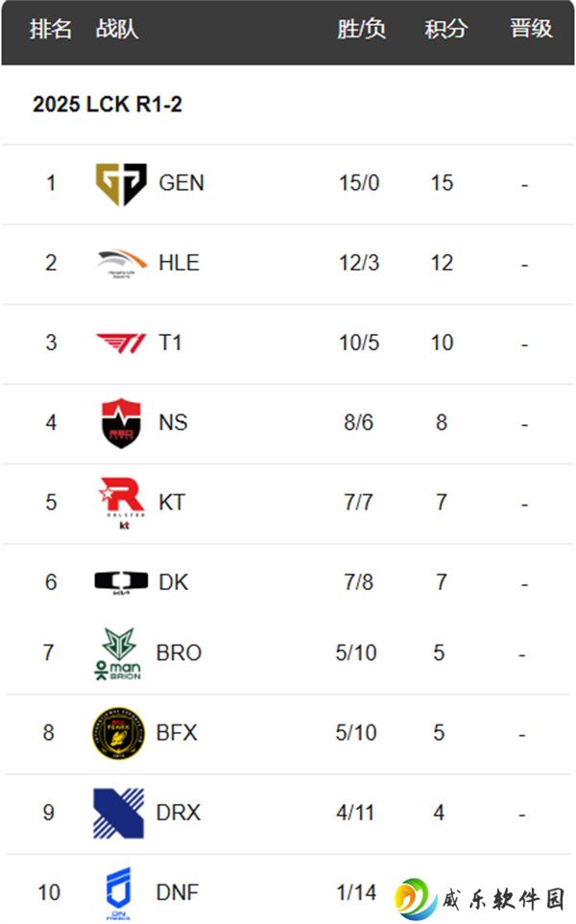Click the DNF team logo
Image resolution: width=576 pixels, height=924 pixels.
(118, 893)
